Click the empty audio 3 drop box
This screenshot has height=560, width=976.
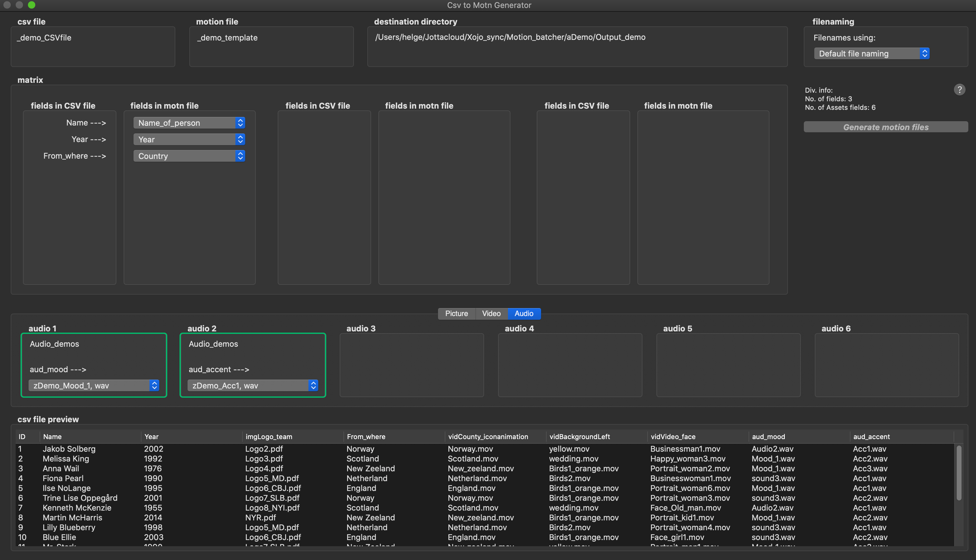click(412, 365)
